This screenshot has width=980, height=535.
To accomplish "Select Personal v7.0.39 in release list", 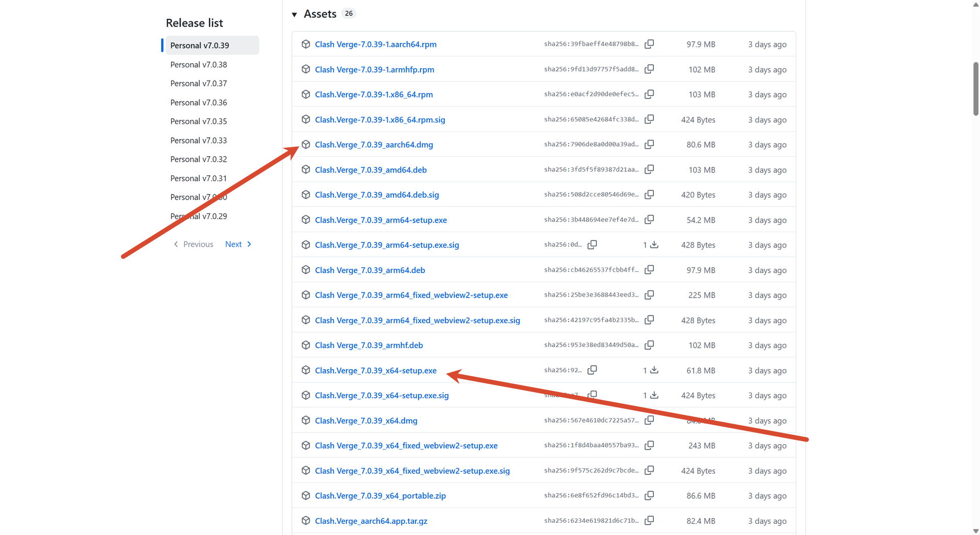I will pos(212,45).
